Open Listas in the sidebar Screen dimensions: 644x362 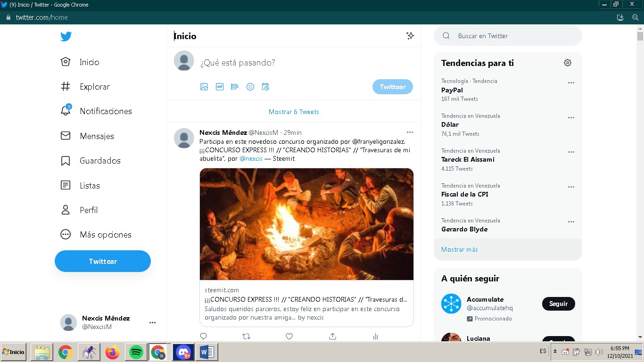[80, 186]
